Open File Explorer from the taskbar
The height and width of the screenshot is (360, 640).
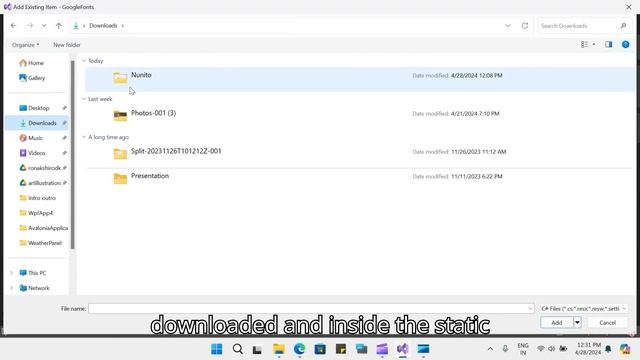(279, 349)
